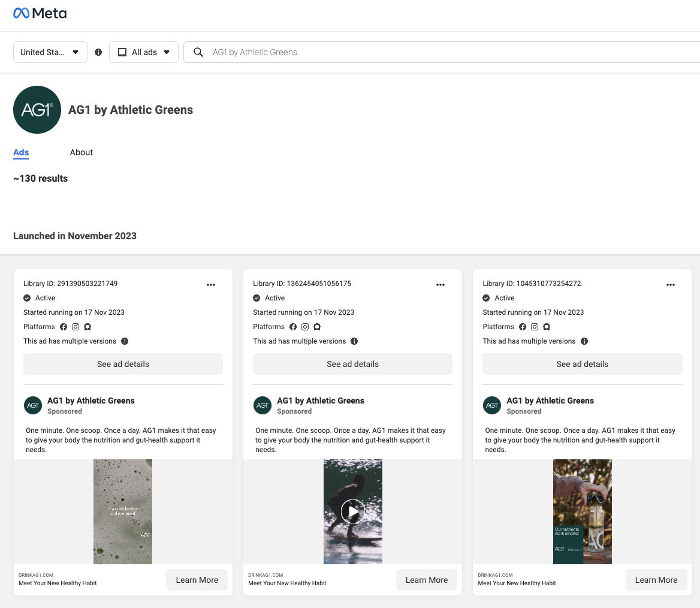Open the United States country dropdown

50,52
